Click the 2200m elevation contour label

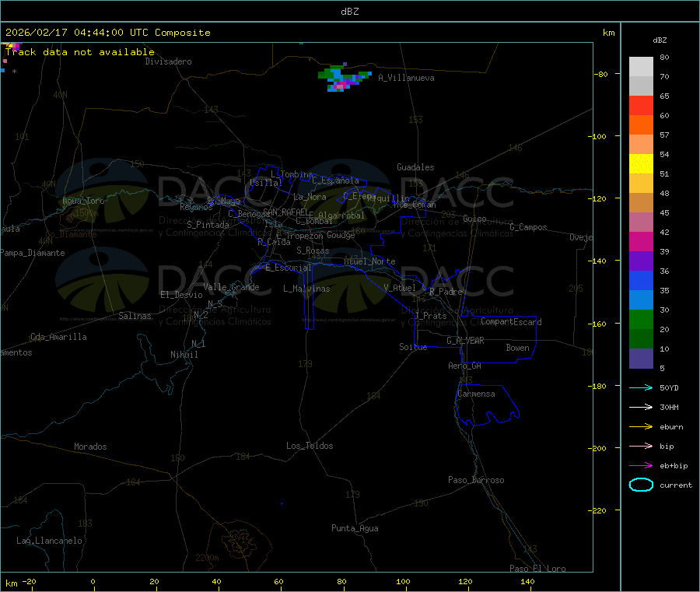pyautogui.click(x=207, y=558)
